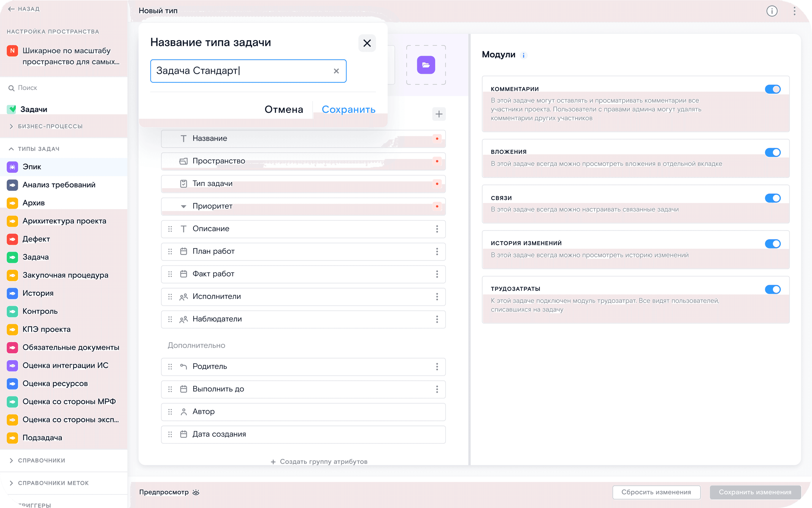Open options menu for Описание attribute
The image size is (812, 508).
437,229
